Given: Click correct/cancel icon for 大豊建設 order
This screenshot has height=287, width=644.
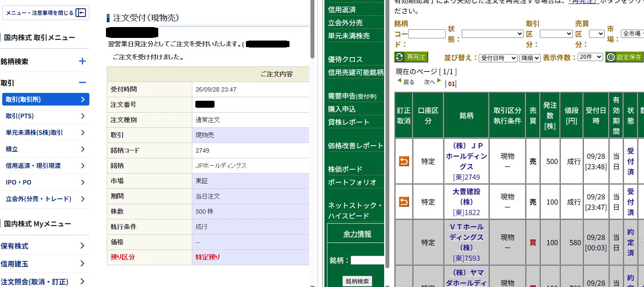Looking at the screenshot, I should (x=404, y=202).
